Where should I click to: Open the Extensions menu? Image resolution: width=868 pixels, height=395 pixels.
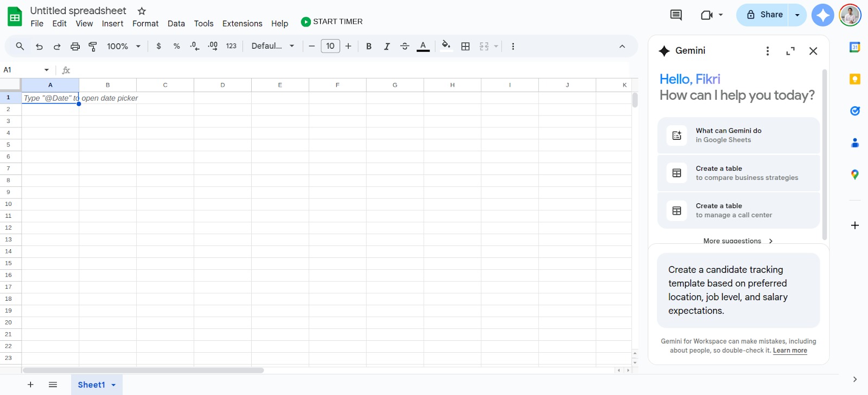click(x=242, y=24)
